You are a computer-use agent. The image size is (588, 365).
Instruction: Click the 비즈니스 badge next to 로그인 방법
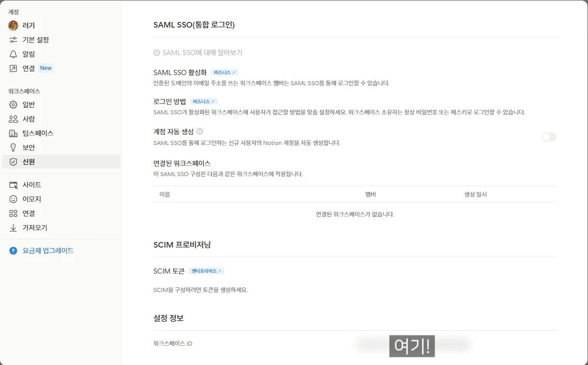tap(204, 101)
